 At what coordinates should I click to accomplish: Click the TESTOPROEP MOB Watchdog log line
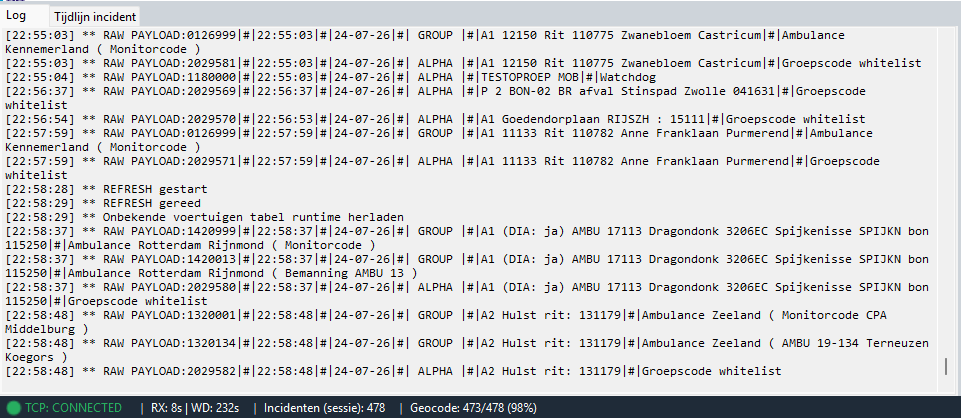[331, 77]
